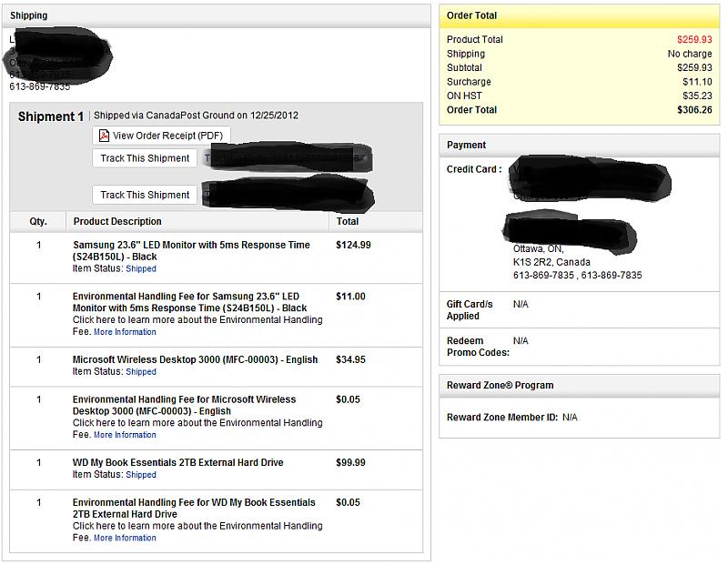The height and width of the screenshot is (565, 728).
Task: Select the Samsung 23.6" LED Monitor product title
Action: pos(191,250)
